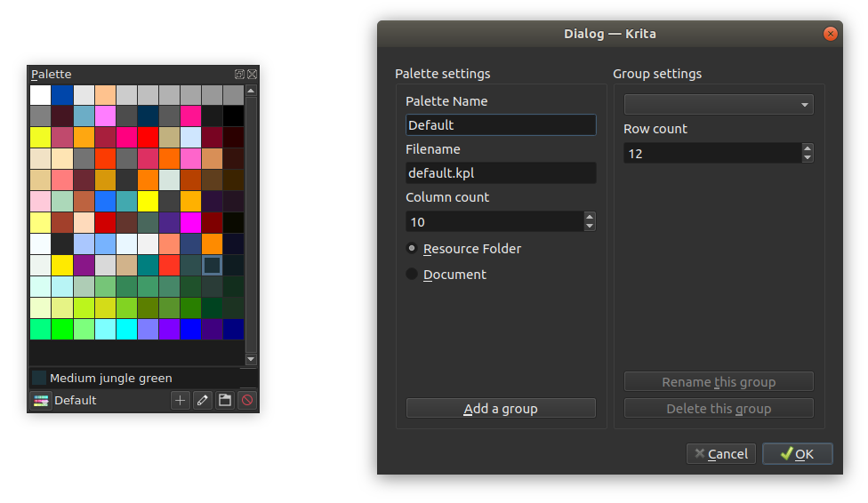This screenshot has height=503, width=868.
Task: Pick the pure red swatch
Action: pyautogui.click(x=148, y=137)
